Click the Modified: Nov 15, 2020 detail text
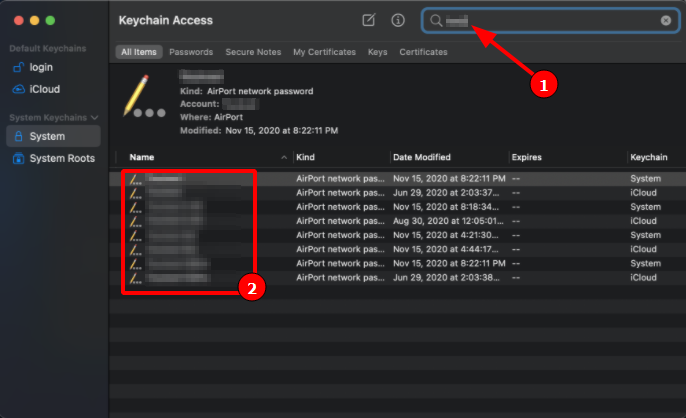686x418 pixels. 259,130
